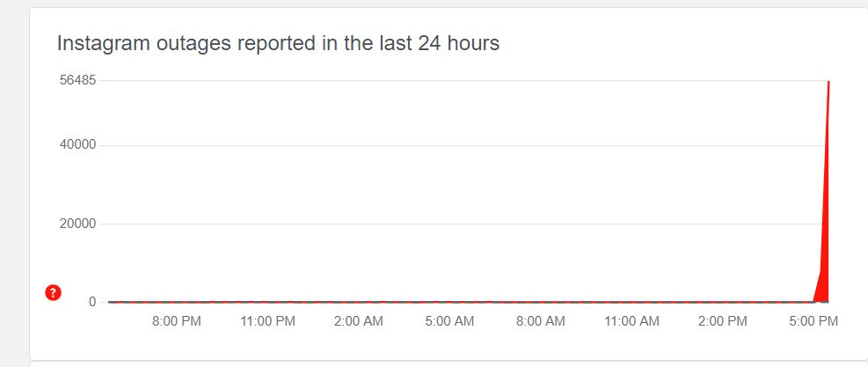This screenshot has width=868, height=367.
Task: Click the dashed red baseline of the chart
Action: tap(440, 302)
